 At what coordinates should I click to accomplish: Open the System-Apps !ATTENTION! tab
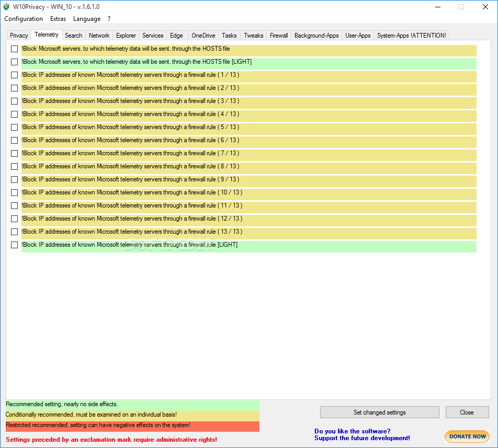coord(412,36)
